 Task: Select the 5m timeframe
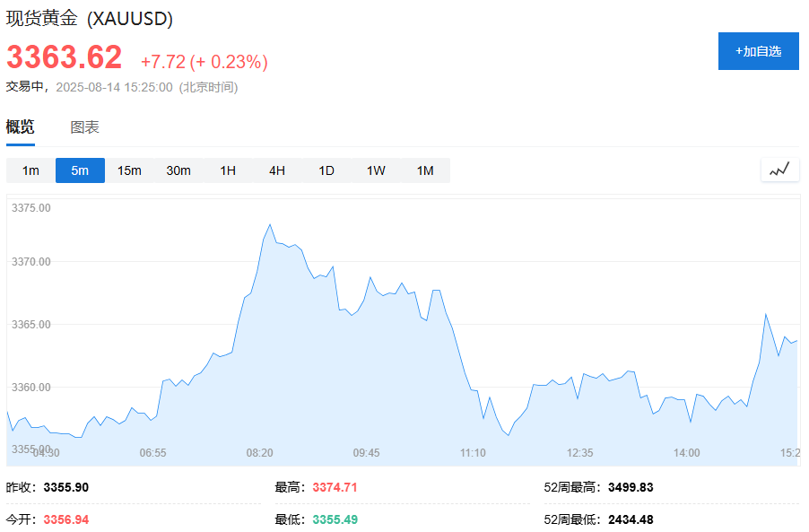[x=80, y=170]
